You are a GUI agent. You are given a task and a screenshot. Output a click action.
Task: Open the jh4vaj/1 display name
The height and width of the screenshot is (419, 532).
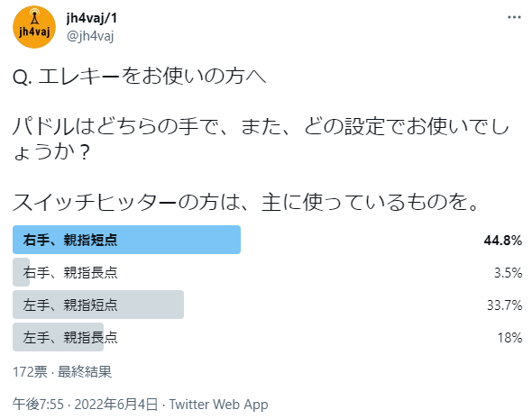[x=92, y=18]
